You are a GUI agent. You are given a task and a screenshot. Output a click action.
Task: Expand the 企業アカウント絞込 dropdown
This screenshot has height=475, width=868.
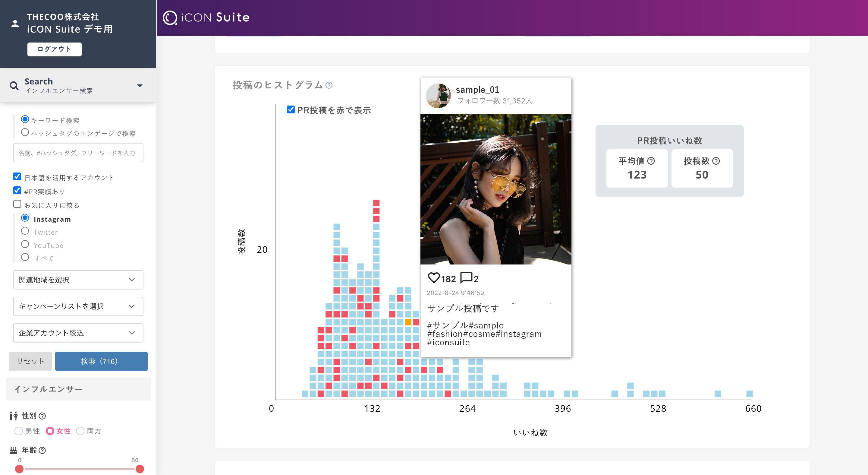coord(78,333)
